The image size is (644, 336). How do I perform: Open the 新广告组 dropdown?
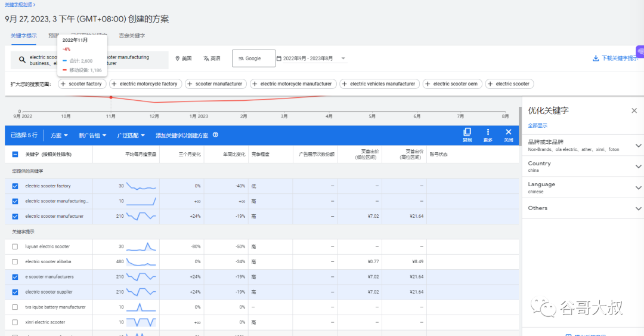point(92,135)
